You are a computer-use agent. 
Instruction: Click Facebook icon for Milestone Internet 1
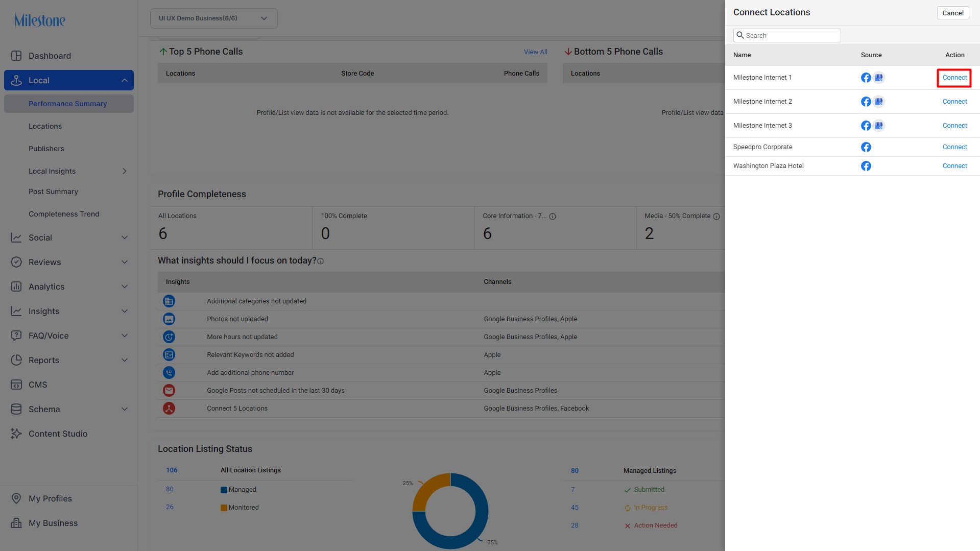pyautogui.click(x=866, y=78)
